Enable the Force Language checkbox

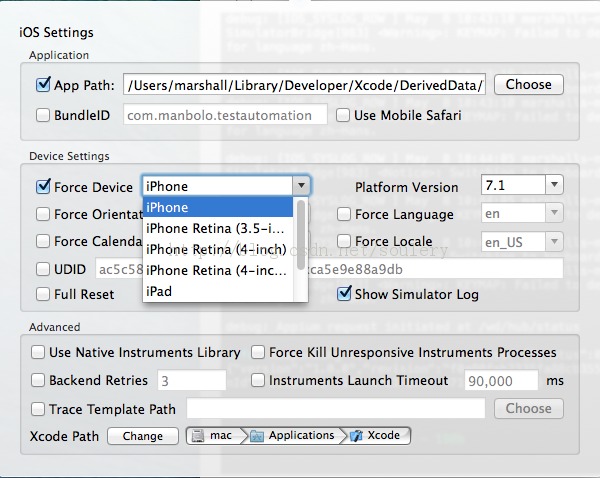coord(344,214)
